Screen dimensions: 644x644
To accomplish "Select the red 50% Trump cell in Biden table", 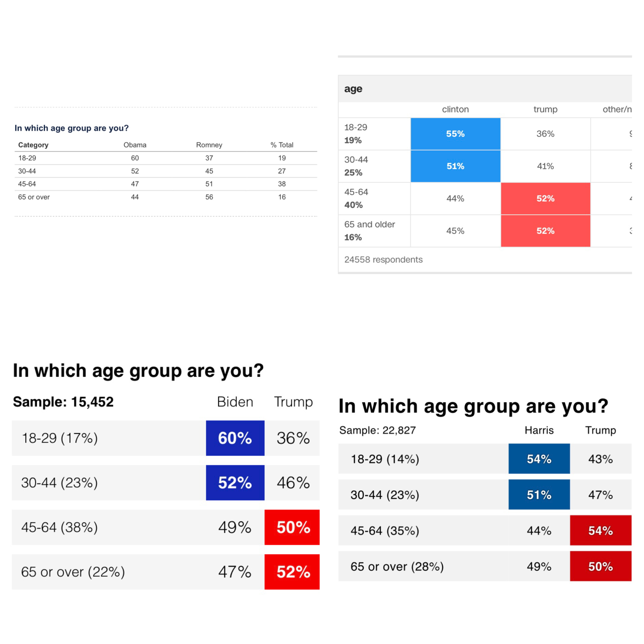I will [293, 527].
